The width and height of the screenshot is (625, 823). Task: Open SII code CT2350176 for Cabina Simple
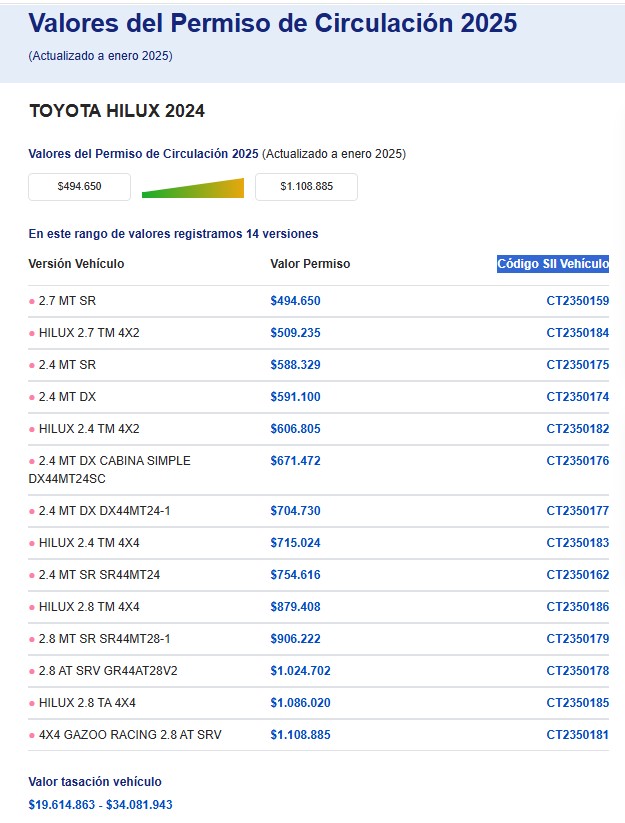click(577, 461)
